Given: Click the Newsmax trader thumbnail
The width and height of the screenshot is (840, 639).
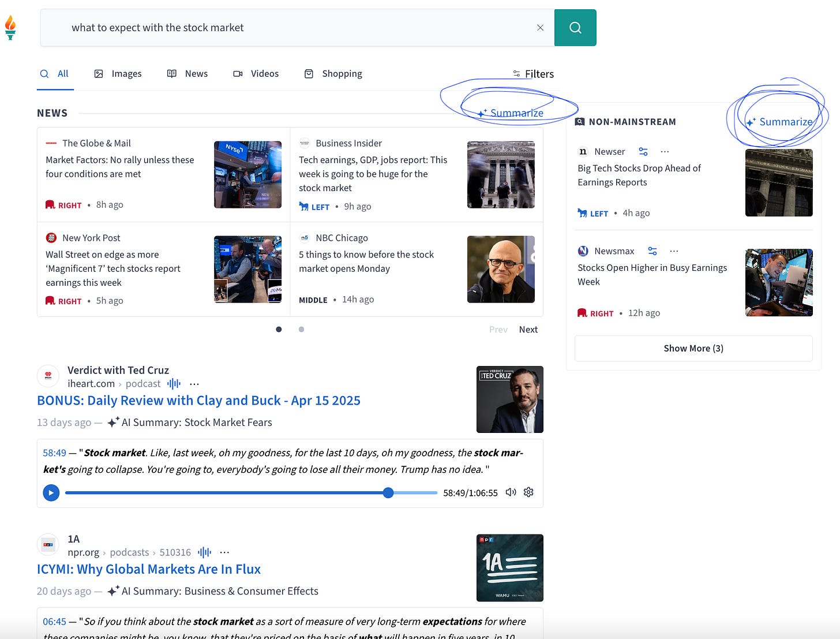Looking at the screenshot, I should (x=779, y=283).
